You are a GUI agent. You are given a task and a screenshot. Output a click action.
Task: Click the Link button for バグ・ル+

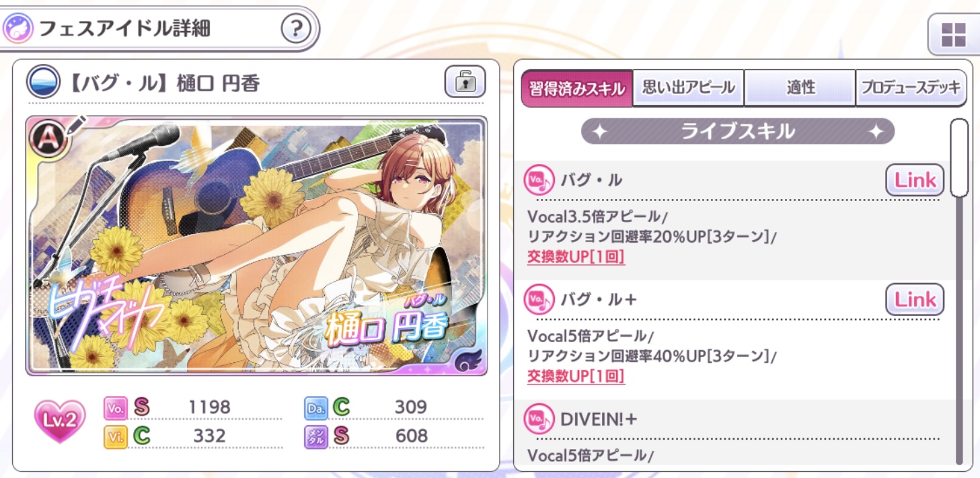pyautogui.click(x=915, y=300)
